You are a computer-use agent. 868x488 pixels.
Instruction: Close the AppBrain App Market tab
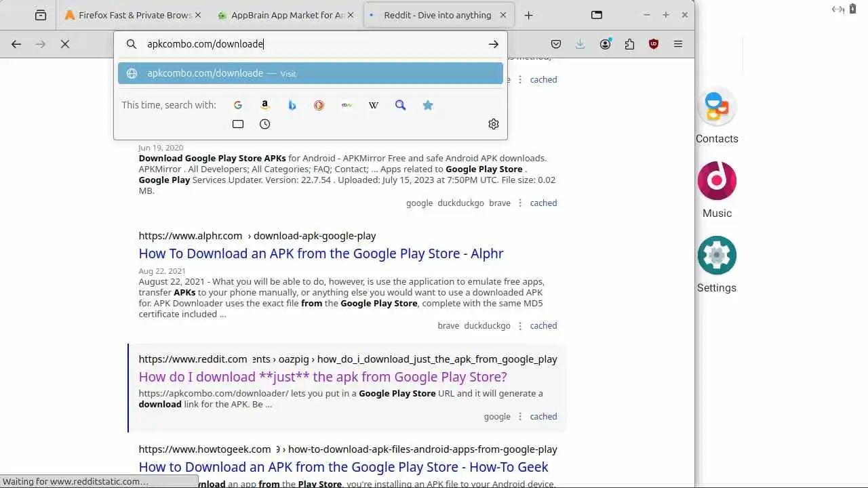pyautogui.click(x=352, y=15)
